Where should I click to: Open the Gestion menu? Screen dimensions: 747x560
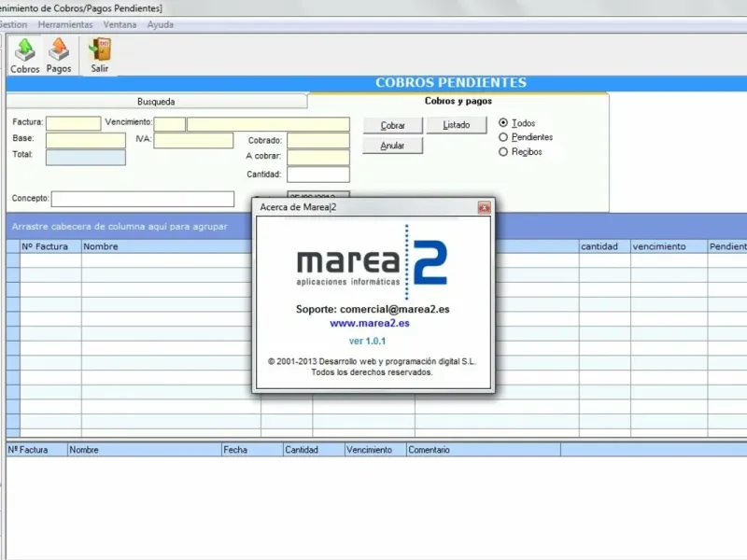[13, 25]
